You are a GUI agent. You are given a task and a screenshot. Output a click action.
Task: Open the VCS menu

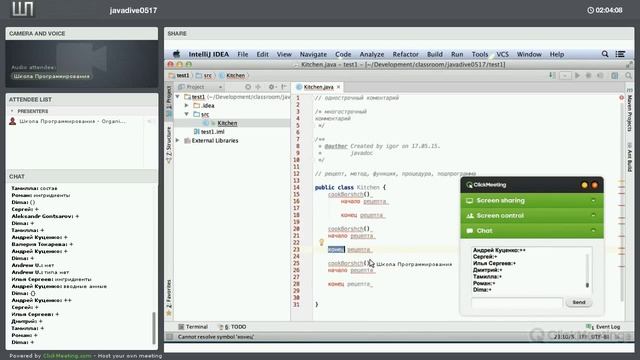502,54
